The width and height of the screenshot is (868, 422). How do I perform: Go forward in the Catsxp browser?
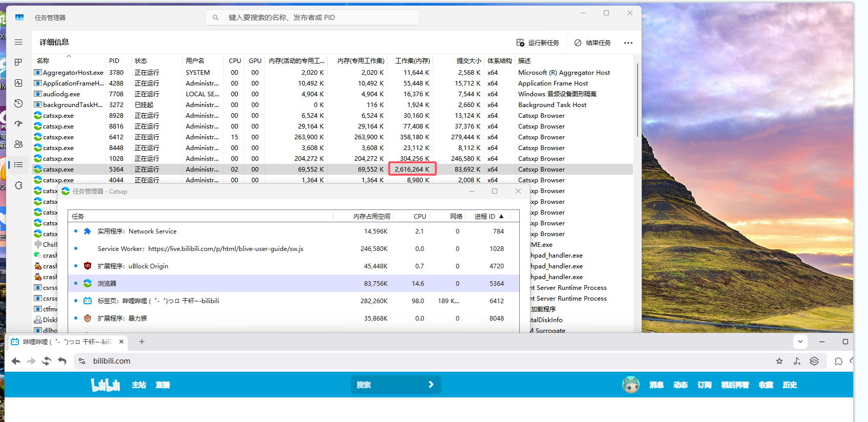click(x=31, y=361)
